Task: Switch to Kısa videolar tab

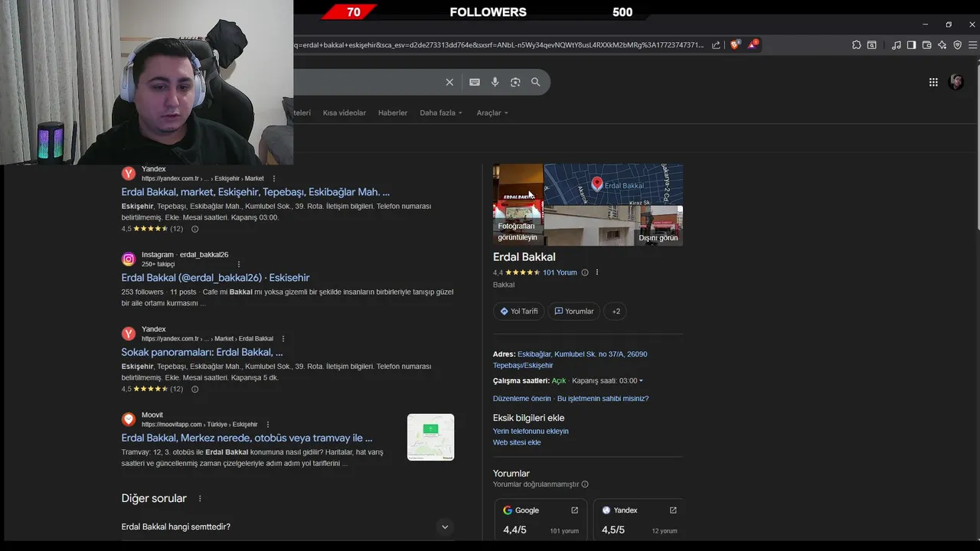Action: pyautogui.click(x=345, y=112)
